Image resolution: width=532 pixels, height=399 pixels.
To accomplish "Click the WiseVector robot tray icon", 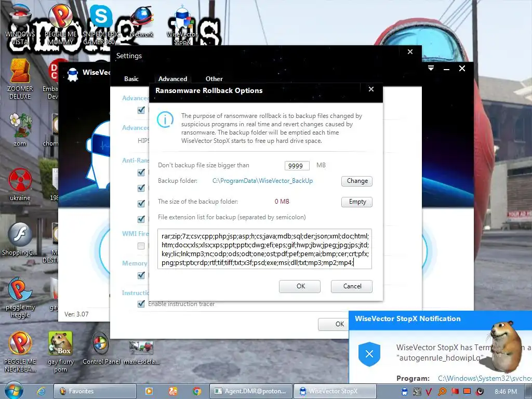I will [404, 392].
